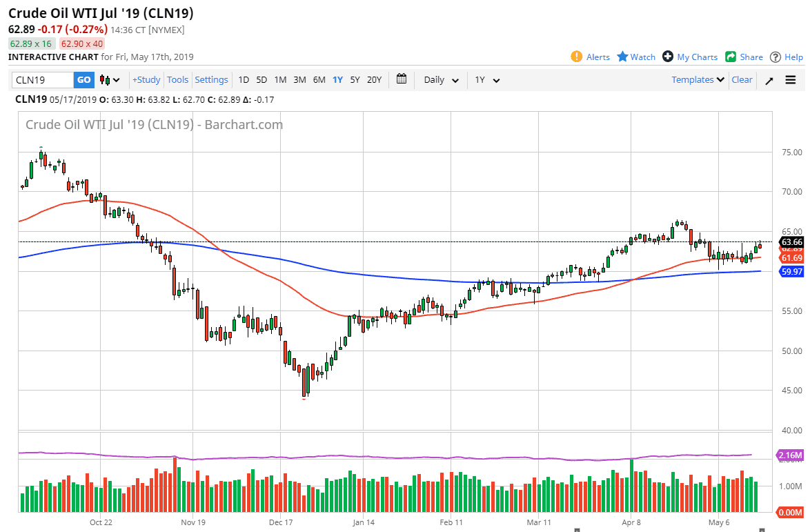
Task: Expand chart to full screen arrow
Action: [769, 80]
